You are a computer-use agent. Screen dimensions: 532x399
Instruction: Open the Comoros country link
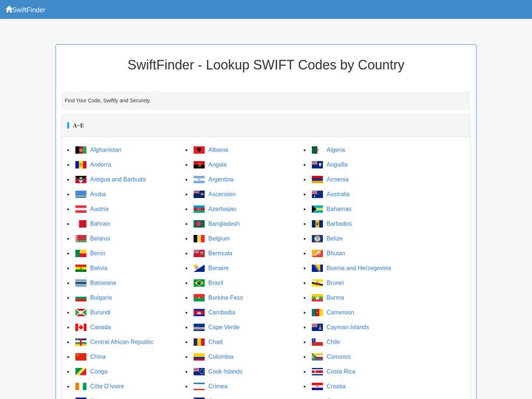(338, 357)
